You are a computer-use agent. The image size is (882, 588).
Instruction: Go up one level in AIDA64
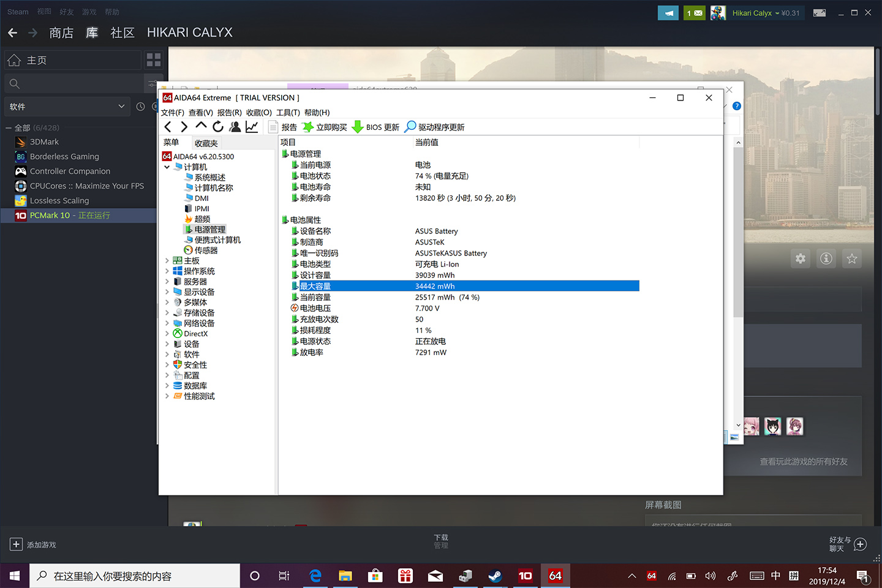pos(201,126)
